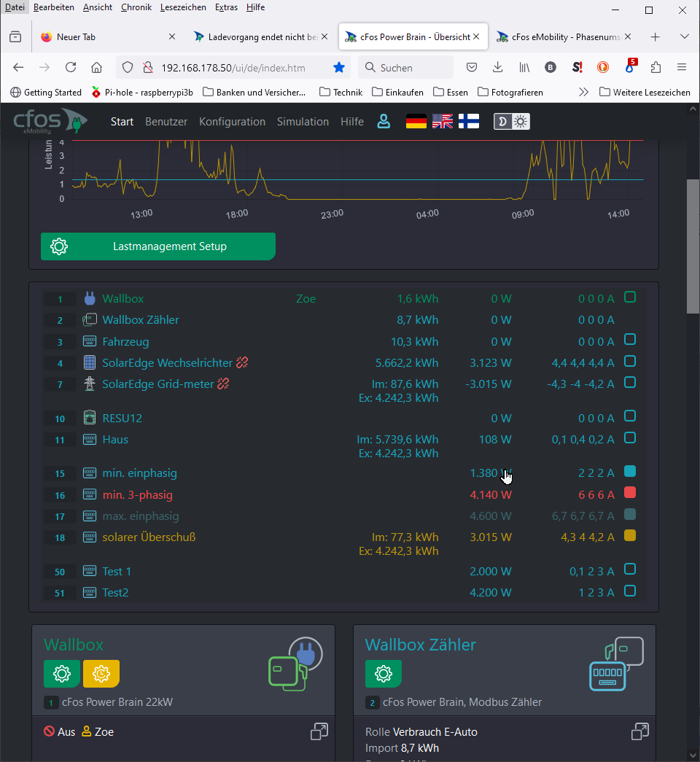Viewport: 700px width, 762px height.
Task: Toggle the SolarEdge Grid-meter checkbox
Action: (x=630, y=382)
